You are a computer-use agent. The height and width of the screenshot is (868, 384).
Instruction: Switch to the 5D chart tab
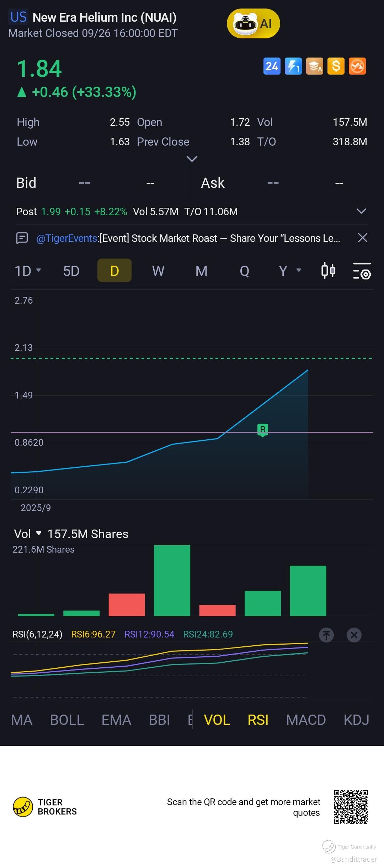point(71,271)
